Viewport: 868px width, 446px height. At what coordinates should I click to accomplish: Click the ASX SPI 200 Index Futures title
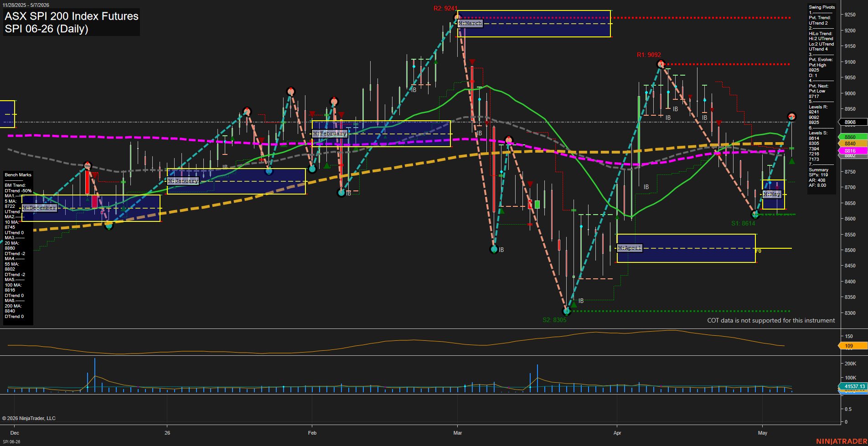click(72, 16)
